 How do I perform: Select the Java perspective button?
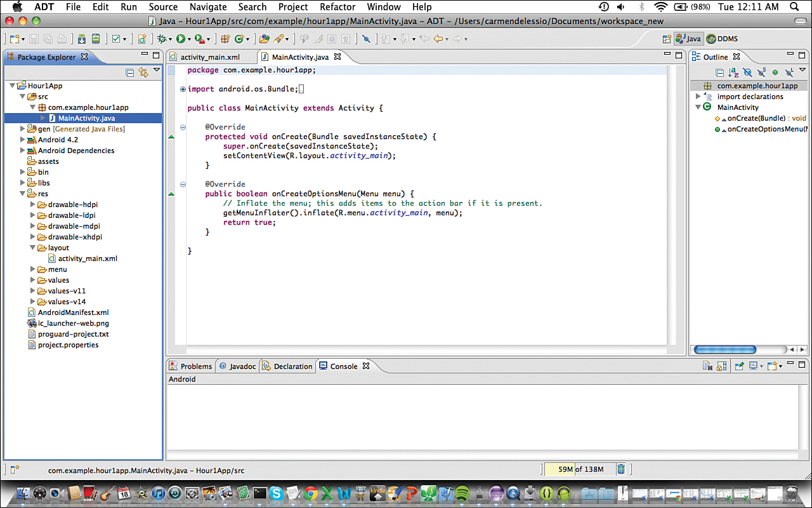click(x=688, y=39)
